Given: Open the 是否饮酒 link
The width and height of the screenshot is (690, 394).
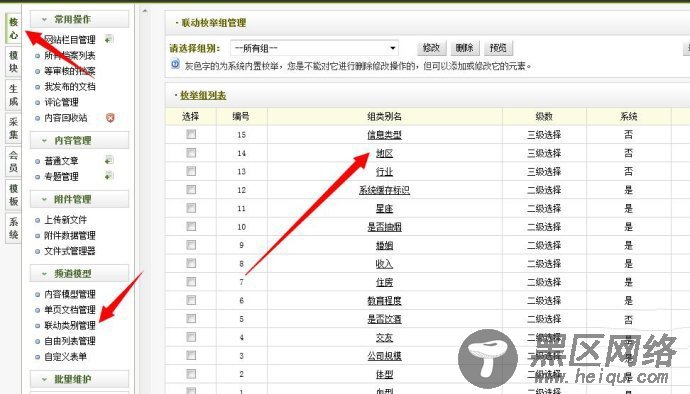Looking at the screenshot, I should pos(384,319).
